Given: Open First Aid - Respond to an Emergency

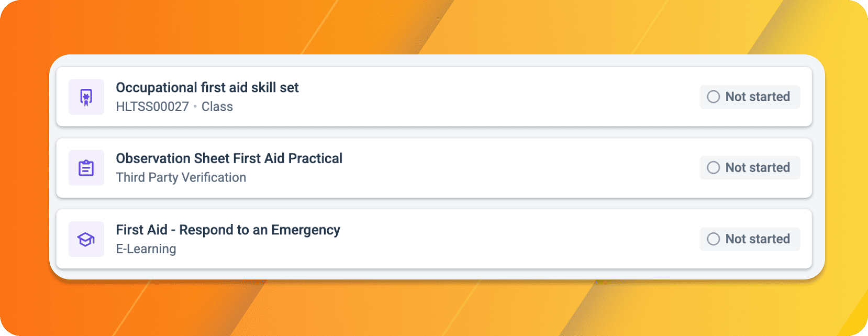Looking at the screenshot, I should (x=228, y=230).
